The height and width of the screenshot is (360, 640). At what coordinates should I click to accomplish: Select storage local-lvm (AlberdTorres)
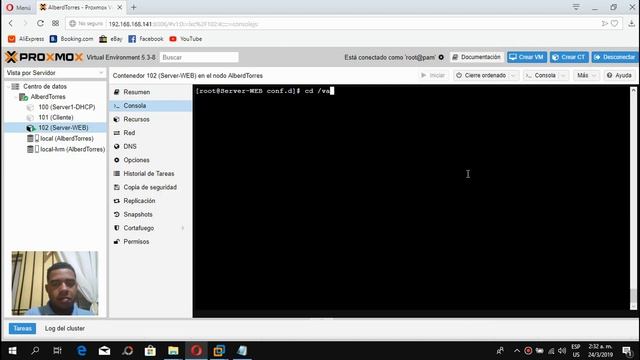[72, 149]
